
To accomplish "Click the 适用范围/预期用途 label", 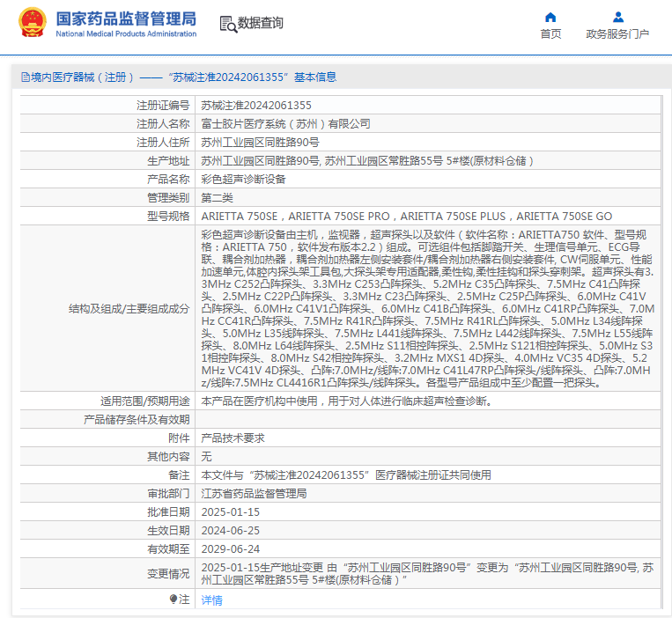I will 144,401.
